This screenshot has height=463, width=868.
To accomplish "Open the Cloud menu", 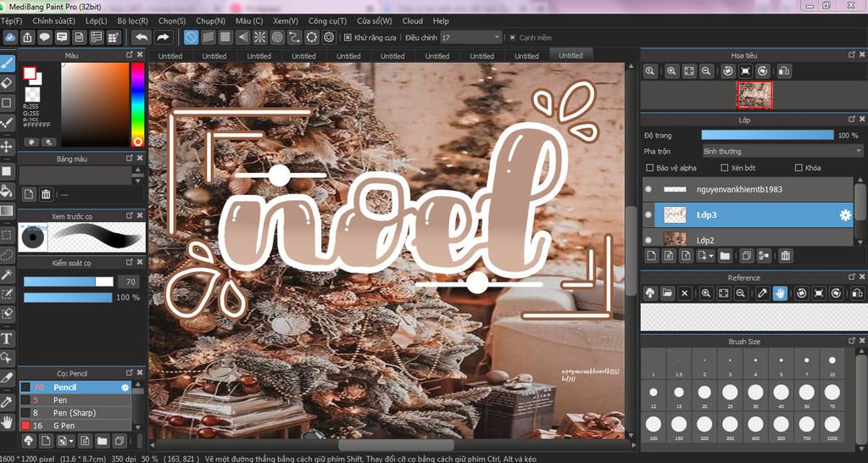I will click(x=413, y=21).
